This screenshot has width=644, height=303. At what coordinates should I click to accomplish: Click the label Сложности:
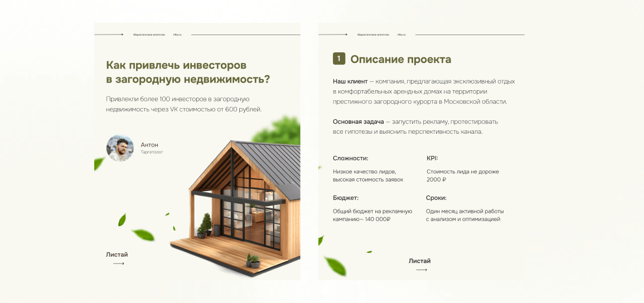click(x=351, y=158)
